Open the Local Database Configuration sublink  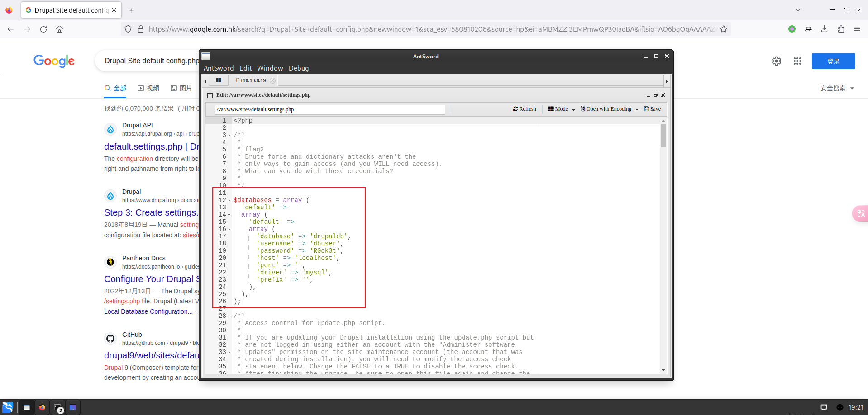148,311
